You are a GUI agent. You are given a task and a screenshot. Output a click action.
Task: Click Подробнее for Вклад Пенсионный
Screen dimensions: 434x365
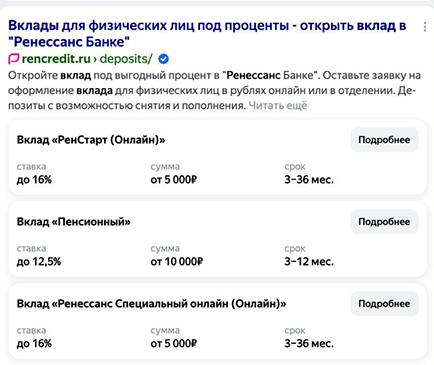pyautogui.click(x=384, y=222)
